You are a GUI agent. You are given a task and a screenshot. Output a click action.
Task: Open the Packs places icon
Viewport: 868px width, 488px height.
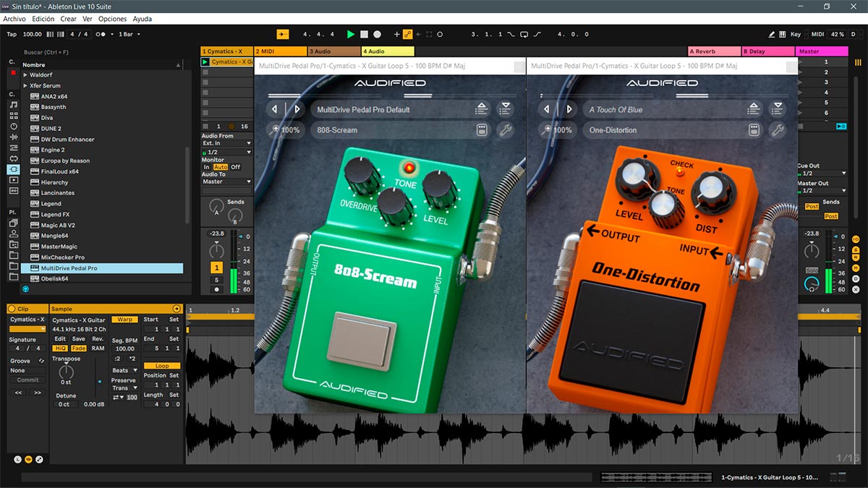click(x=13, y=223)
